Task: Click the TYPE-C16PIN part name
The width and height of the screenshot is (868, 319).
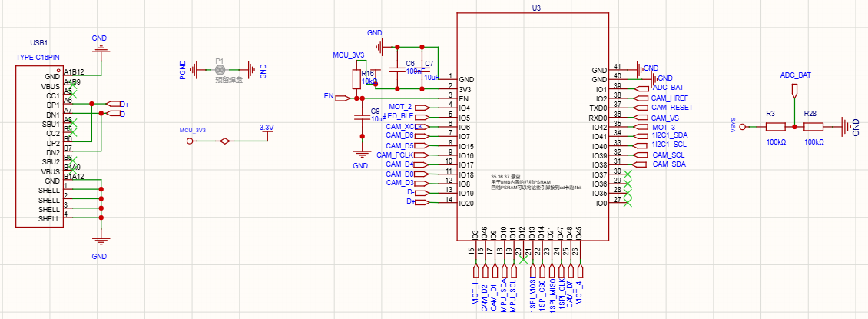Action: click(38, 57)
